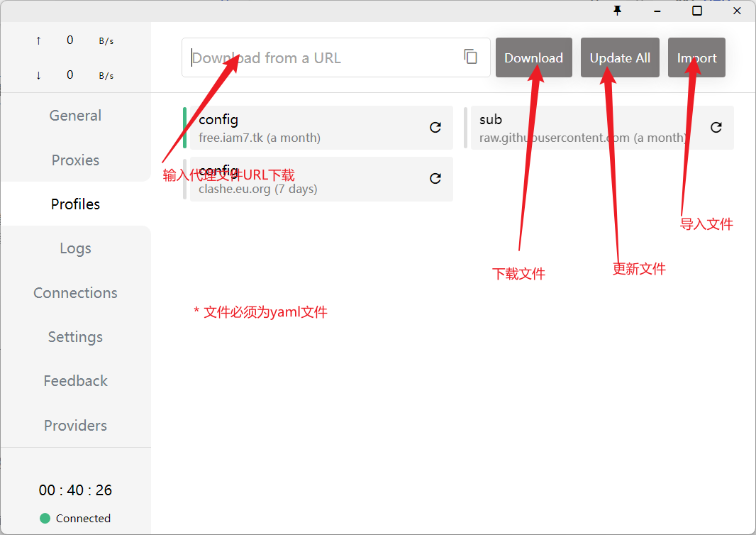Screen dimensions: 756x535
Task: Click the Import button
Action: 696,58
